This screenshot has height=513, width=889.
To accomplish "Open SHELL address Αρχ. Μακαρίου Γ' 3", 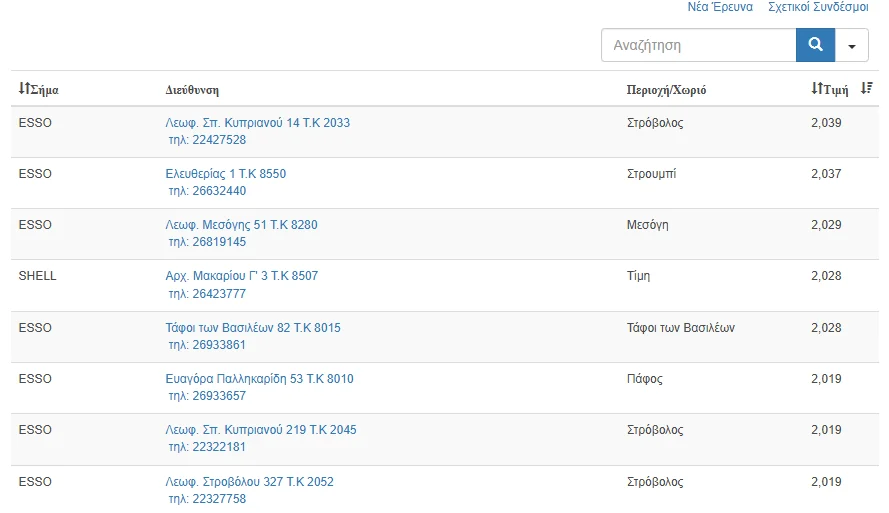I will 242,275.
